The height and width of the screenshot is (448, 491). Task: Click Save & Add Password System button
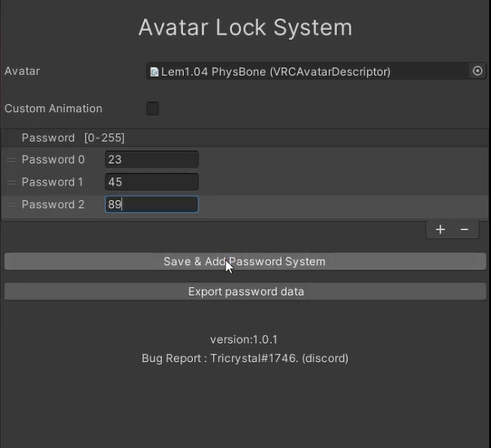[246, 262]
